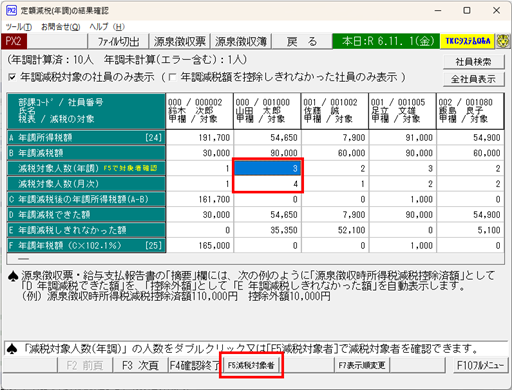Screen dimensions: 512x390
Task: Click the spade bullet icon beside 源泉徴収票 note
Action: point(13,276)
